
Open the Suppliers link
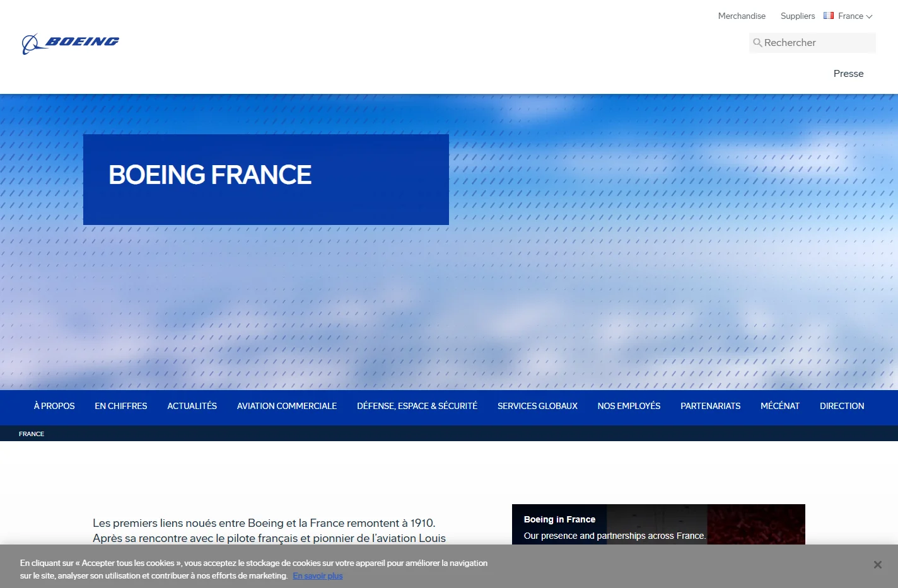point(798,16)
